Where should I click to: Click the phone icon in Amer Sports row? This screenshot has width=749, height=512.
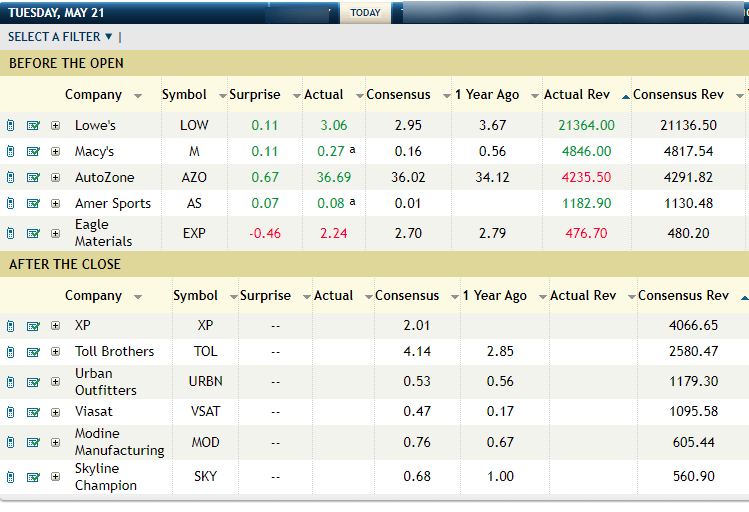click(x=11, y=204)
